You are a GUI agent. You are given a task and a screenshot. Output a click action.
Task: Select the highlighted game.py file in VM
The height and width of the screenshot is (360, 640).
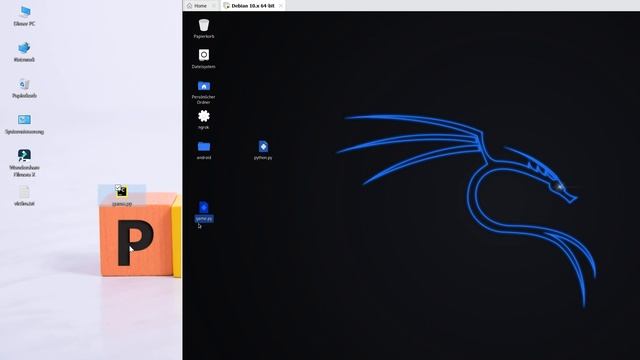coord(204,211)
